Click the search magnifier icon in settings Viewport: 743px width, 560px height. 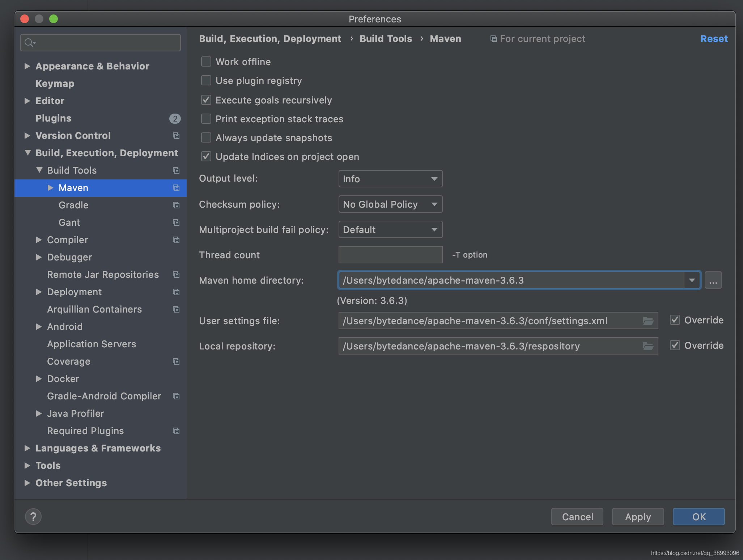30,43
